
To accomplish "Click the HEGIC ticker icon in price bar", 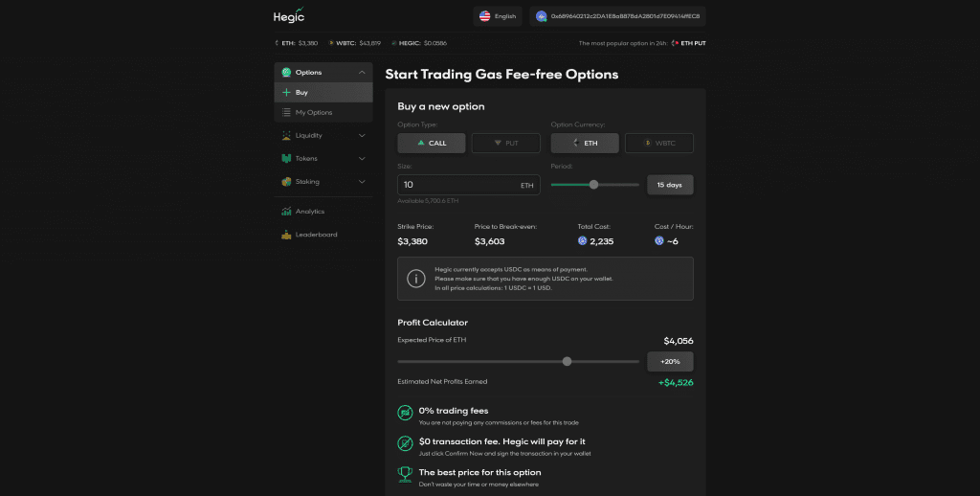I will coord(393,43).
